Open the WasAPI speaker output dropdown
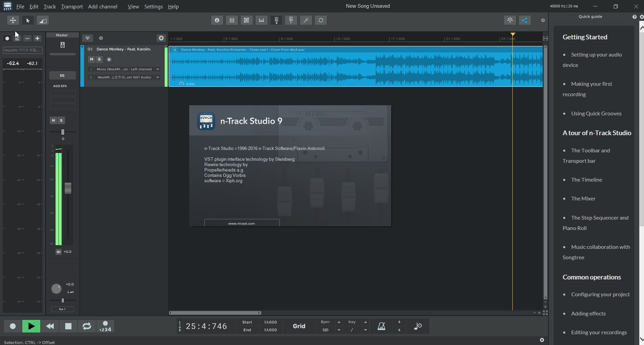644x345 pixels. point(158,77)
